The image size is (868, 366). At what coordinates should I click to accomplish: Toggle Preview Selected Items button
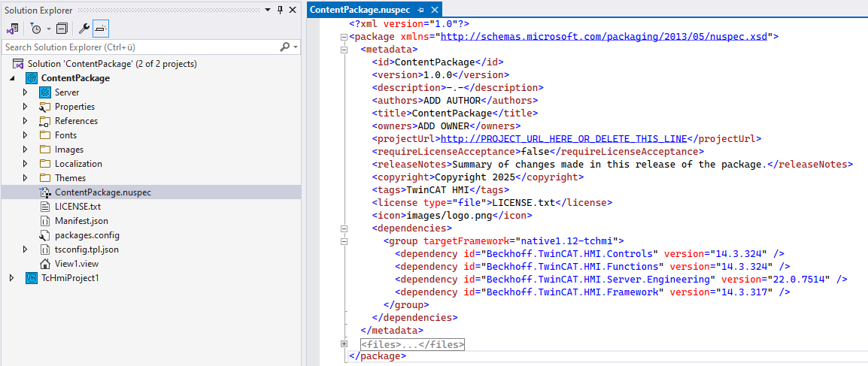(101, 29)
